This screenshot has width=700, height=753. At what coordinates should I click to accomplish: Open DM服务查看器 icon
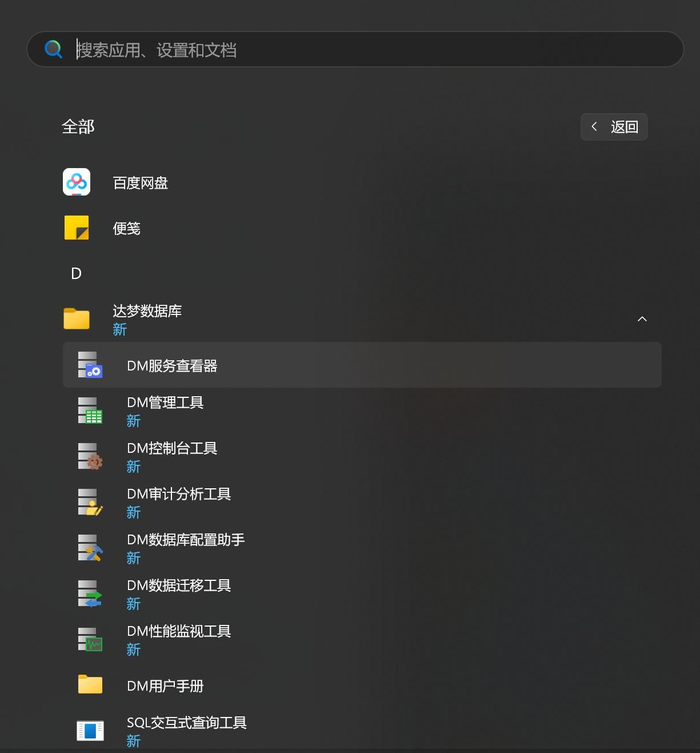(90, 365)
